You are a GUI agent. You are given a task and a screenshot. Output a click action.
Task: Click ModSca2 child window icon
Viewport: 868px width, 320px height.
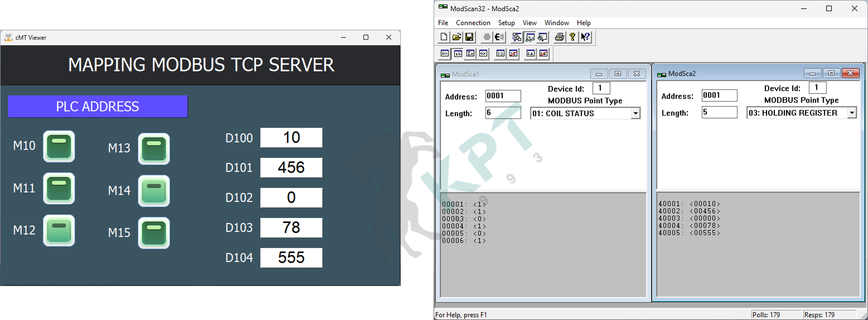coord(662,75)
